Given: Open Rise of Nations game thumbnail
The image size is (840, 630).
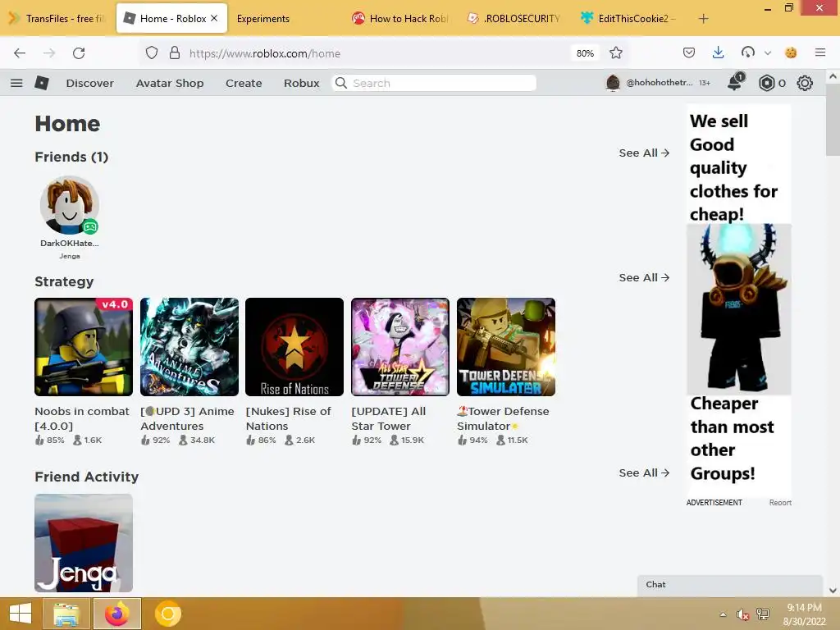Looking at the screenshot, I should coord(294,347).
